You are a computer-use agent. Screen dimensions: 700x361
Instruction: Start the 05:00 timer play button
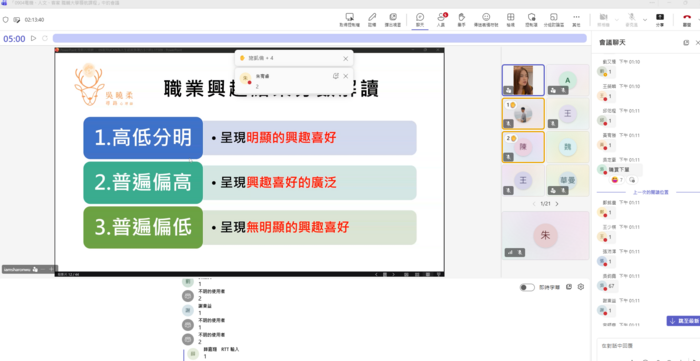pyautogui.click(x=33, y=38)
